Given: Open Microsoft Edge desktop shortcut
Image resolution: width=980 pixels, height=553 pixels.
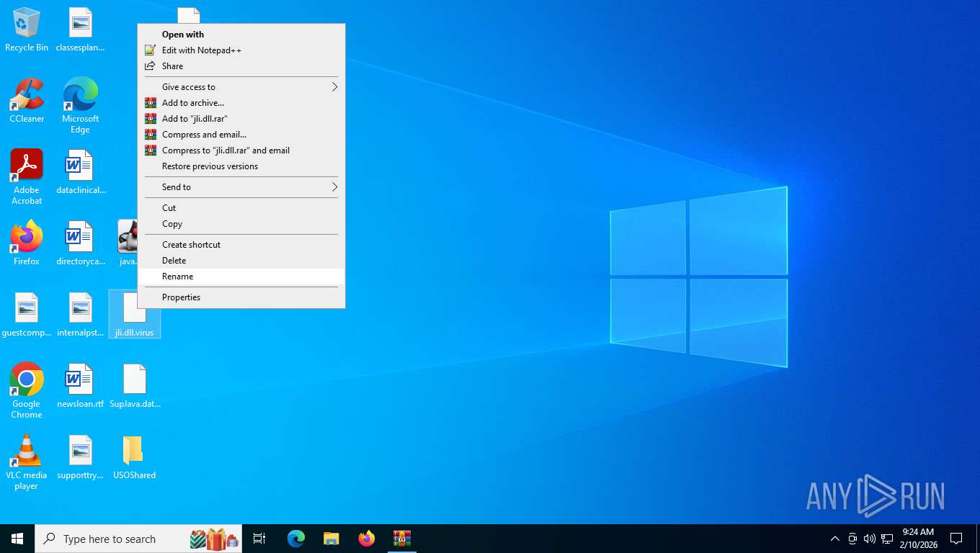Looking at the screenshot, I should coord(80,106).
